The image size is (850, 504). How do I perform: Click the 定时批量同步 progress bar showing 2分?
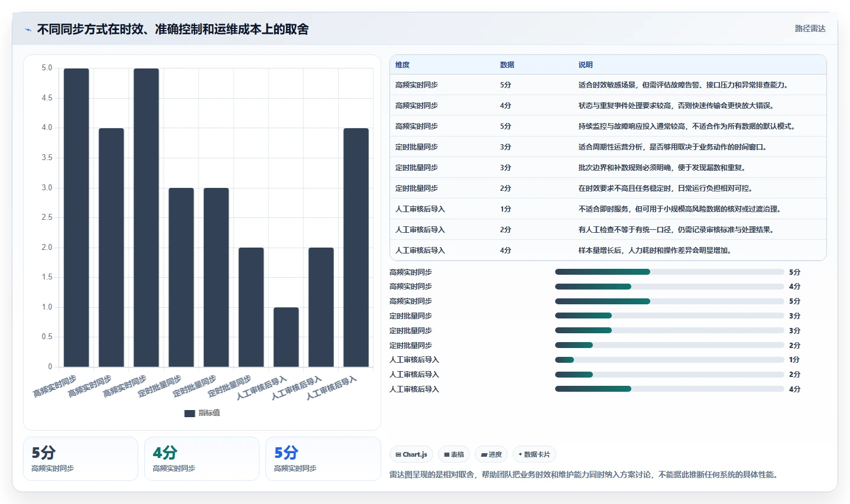pos(669,345)
